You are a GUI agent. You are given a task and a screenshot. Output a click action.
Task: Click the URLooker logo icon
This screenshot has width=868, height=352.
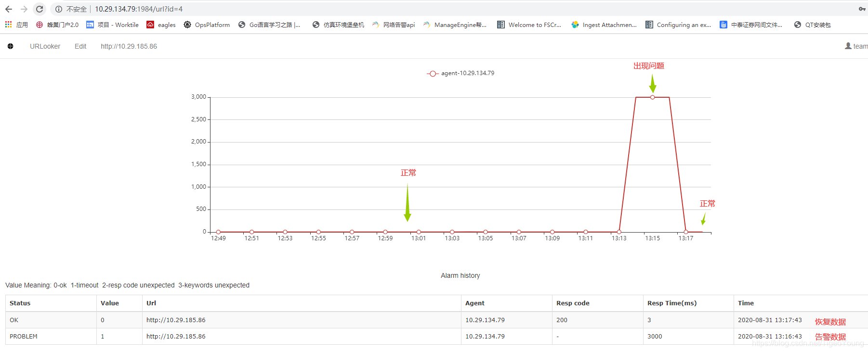(10, 46)
